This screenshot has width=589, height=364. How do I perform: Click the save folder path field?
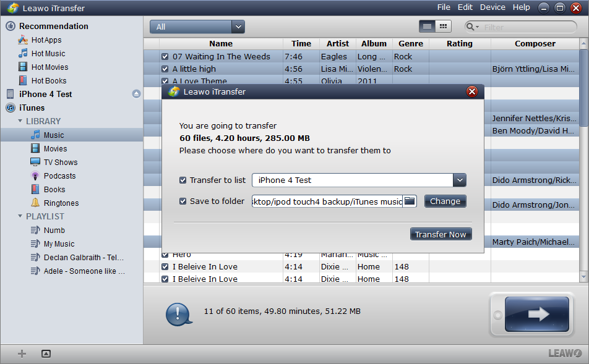tap(327, 201)
